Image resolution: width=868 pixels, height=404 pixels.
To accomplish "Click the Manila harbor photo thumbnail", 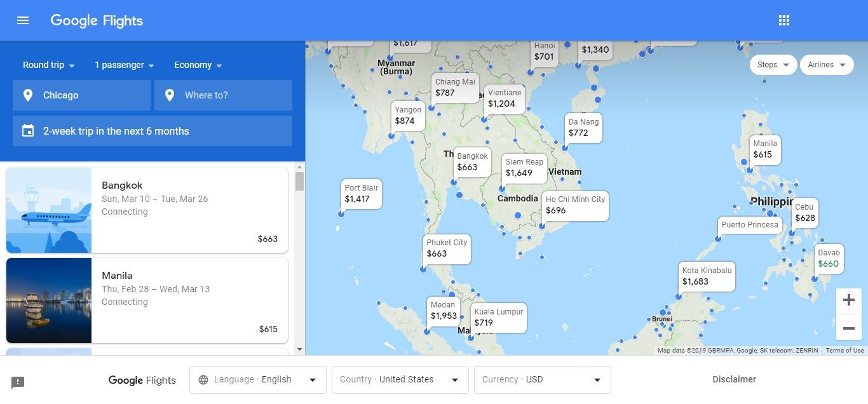I will (x=49, y=300).
